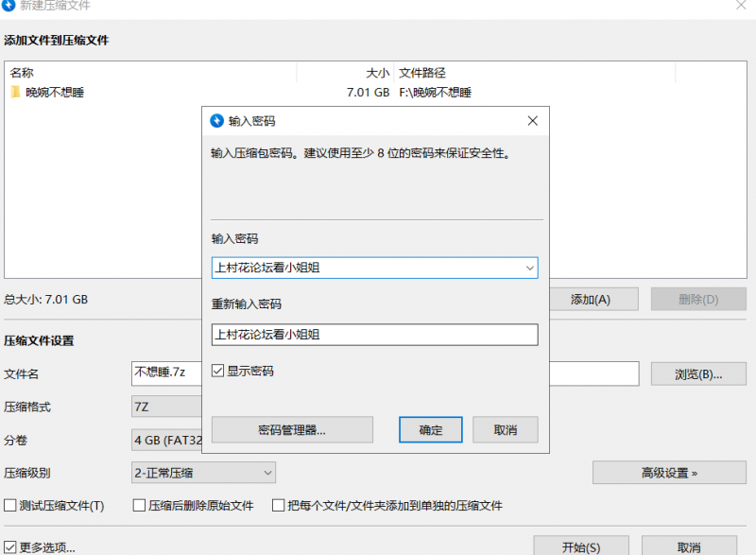Select the 重新输入密码 input field
This screenshot has width=756, height=555.
(374, 335)
